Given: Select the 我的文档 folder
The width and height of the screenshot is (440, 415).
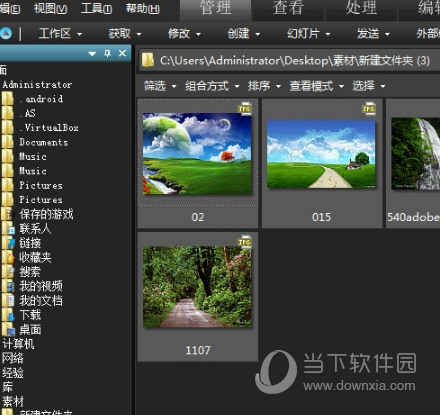Looking at the screenshot, I should click(x=41, y=301).
